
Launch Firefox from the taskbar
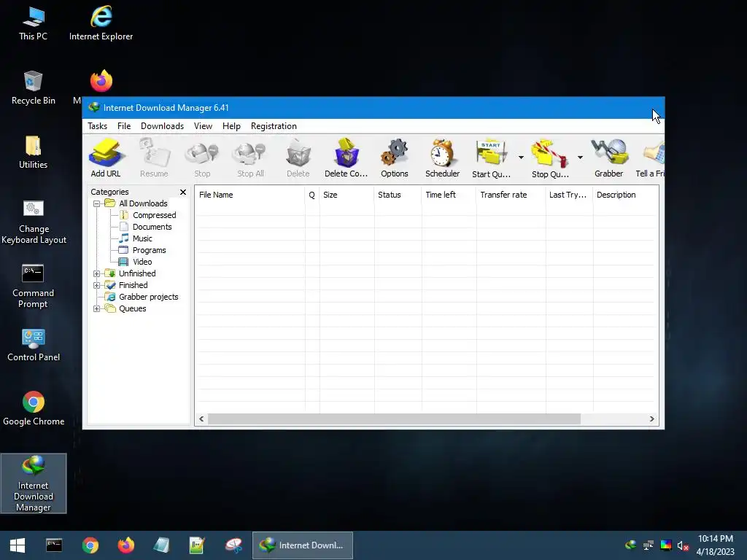tap(125, 545)
